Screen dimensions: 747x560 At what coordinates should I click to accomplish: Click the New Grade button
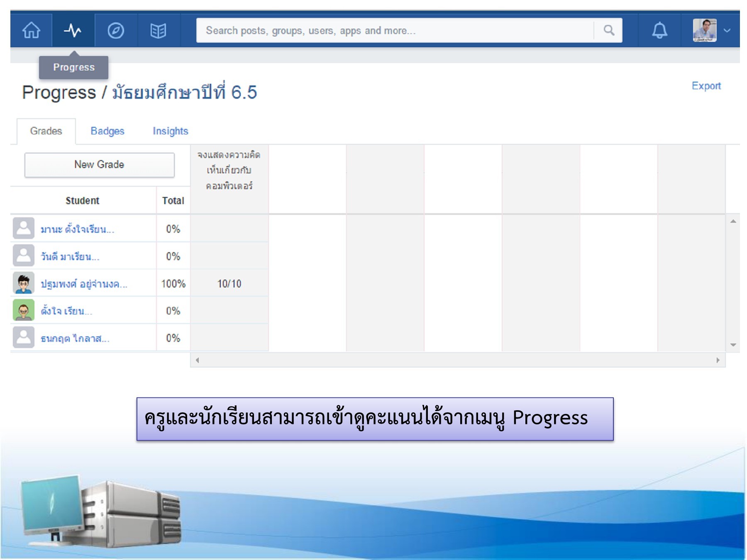click(x=99, y=165)
